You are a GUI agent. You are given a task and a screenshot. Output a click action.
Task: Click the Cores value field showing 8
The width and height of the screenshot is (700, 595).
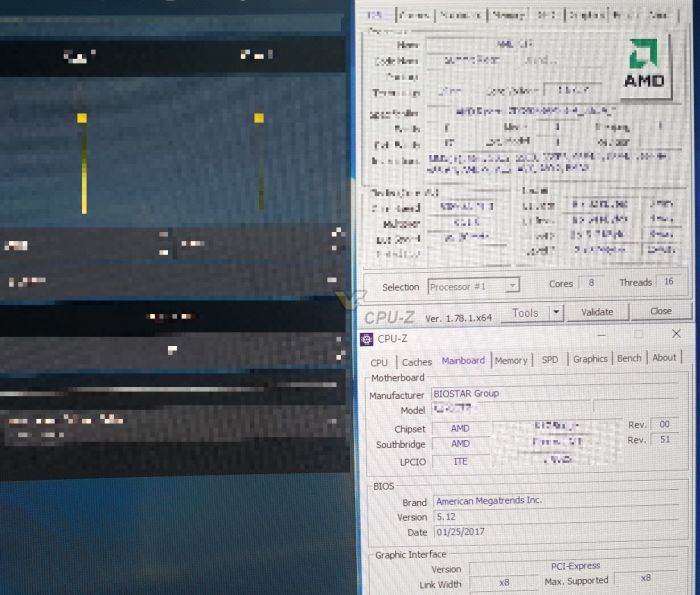[x=591, y=283]
